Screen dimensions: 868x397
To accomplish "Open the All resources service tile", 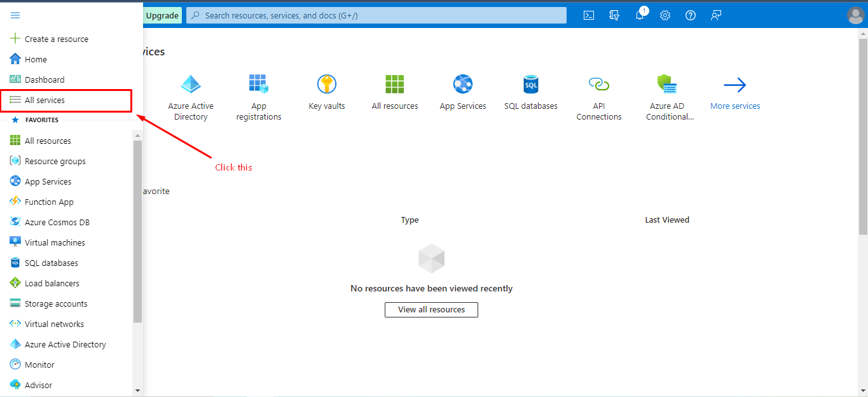I will coord(395,92).
